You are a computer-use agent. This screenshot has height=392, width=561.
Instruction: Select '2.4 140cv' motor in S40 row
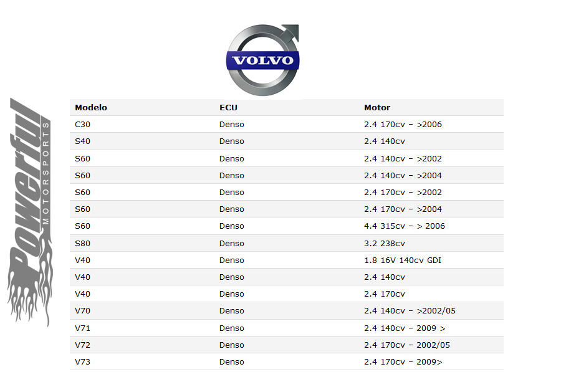tap(385, 141)
